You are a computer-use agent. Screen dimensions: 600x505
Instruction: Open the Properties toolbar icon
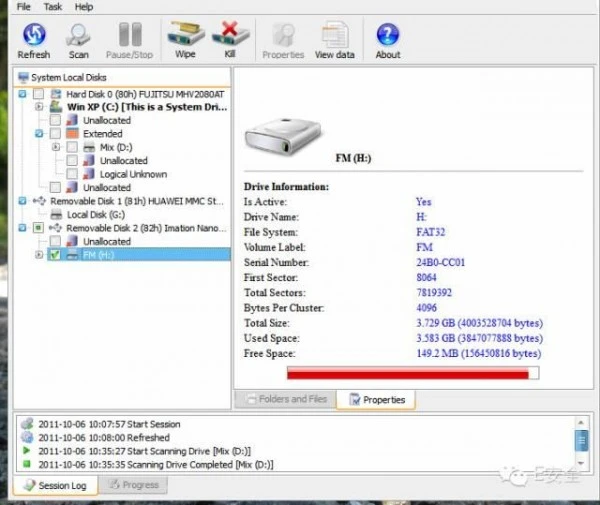point(283,40)
